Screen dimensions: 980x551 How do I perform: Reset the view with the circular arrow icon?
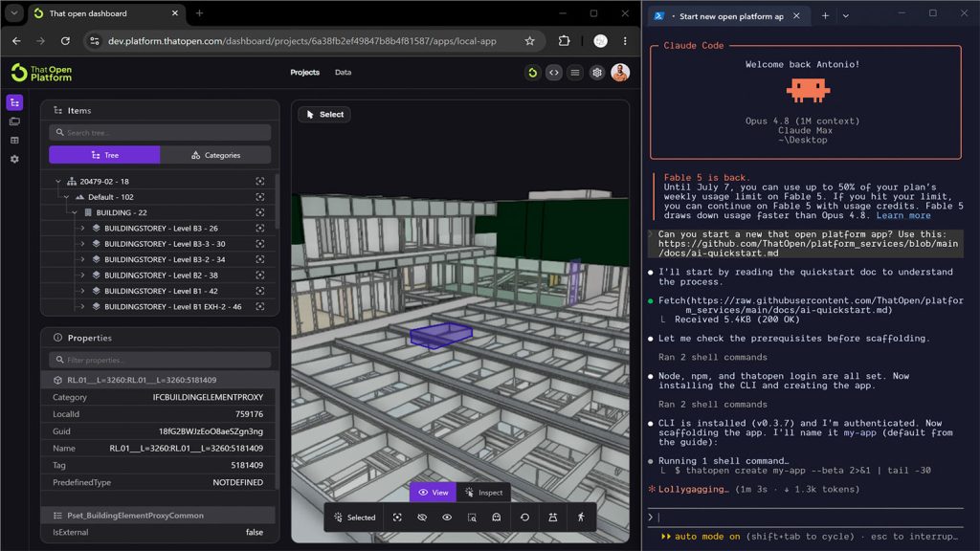(x=524, y=518)
